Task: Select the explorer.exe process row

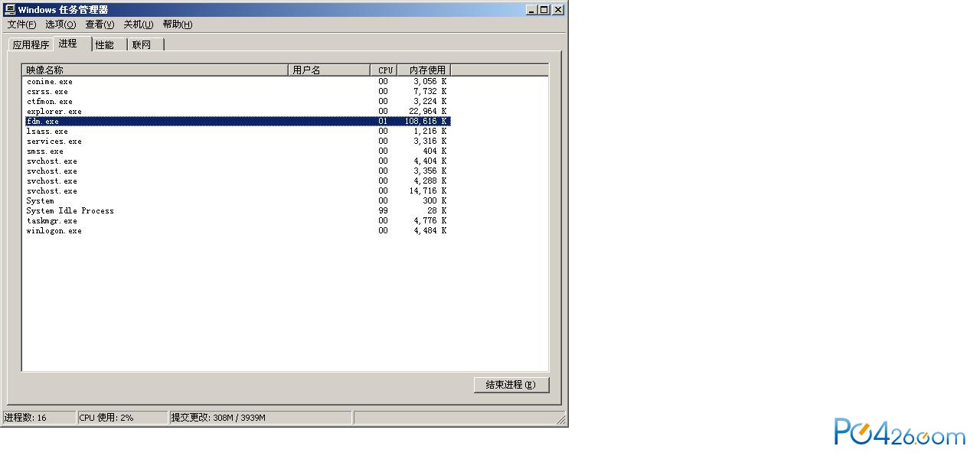Action: click(x=237, y=112)
